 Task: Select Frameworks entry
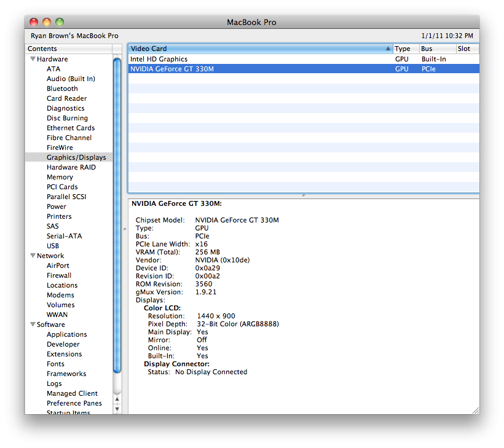tap(66, 374)
